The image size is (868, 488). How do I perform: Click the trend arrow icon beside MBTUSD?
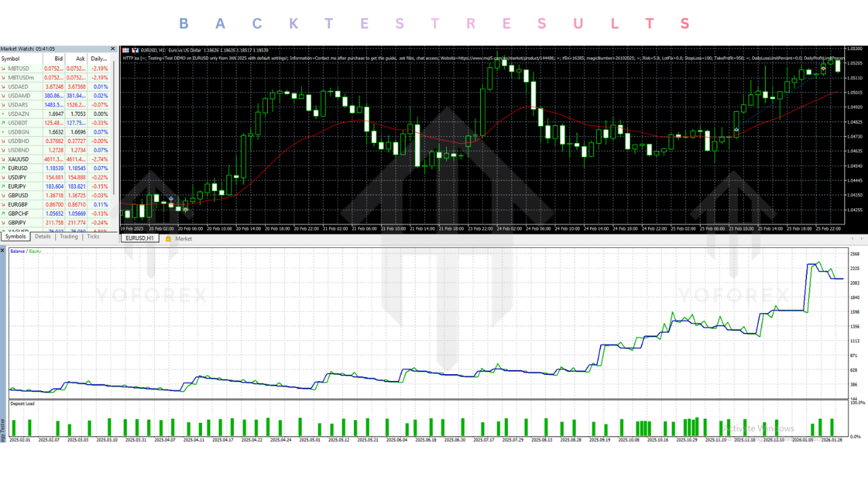tap(3, 68)
